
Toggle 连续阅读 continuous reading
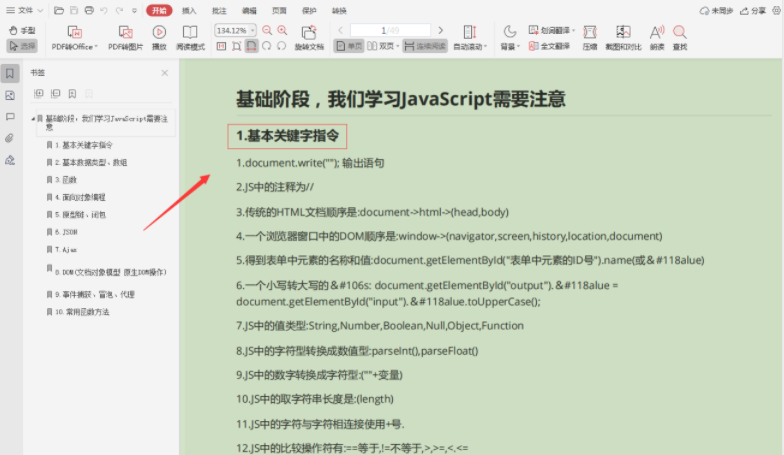click(425, 46)
